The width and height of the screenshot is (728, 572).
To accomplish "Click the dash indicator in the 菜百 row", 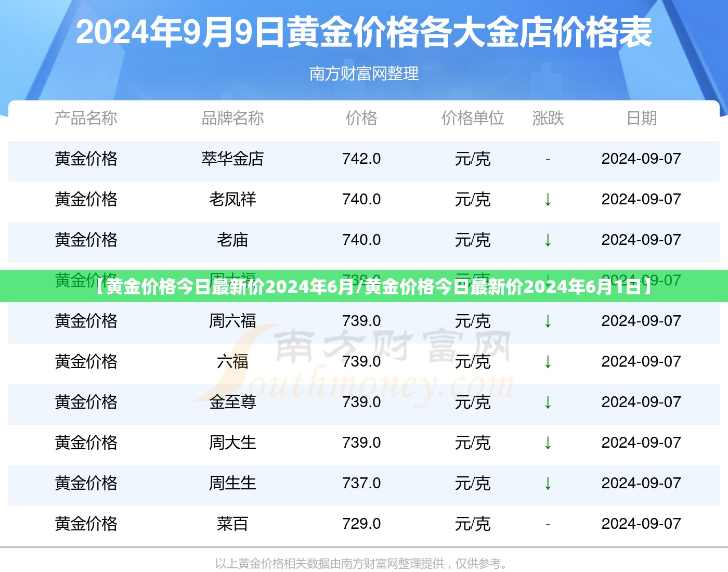I will point(548,524).
